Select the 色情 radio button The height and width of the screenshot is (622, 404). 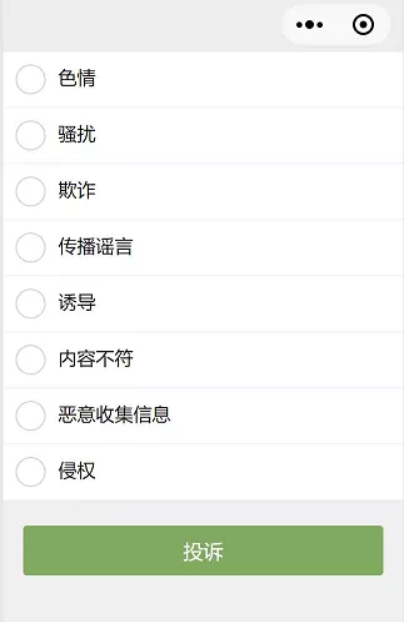pos(31,79)
